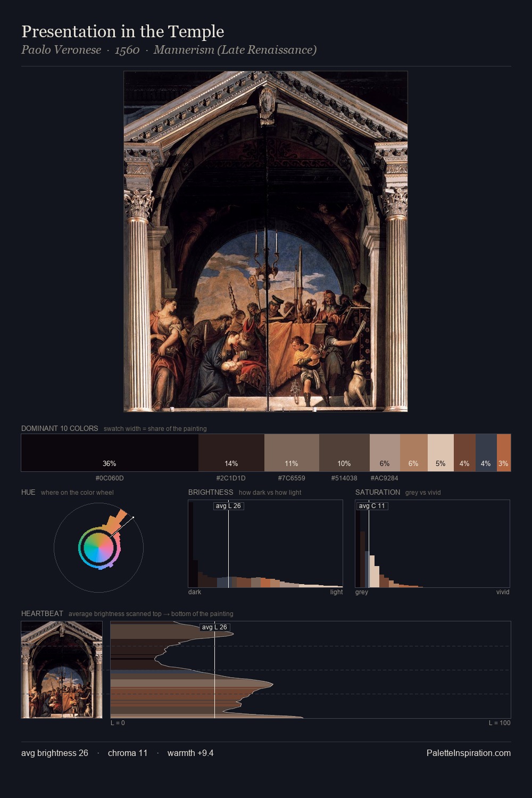
Task: Click the 10% brown swatch
Action: pyautogui.click(x=344, y=453)
